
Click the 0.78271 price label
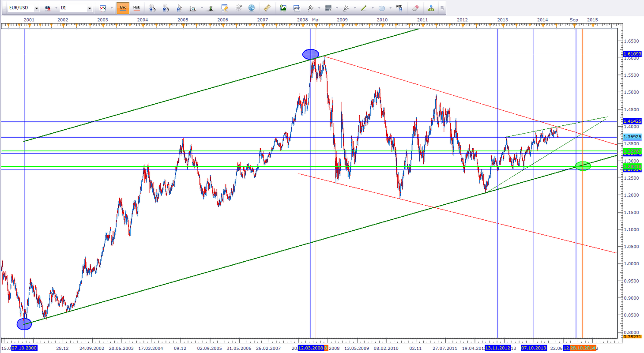click(631, 337)
